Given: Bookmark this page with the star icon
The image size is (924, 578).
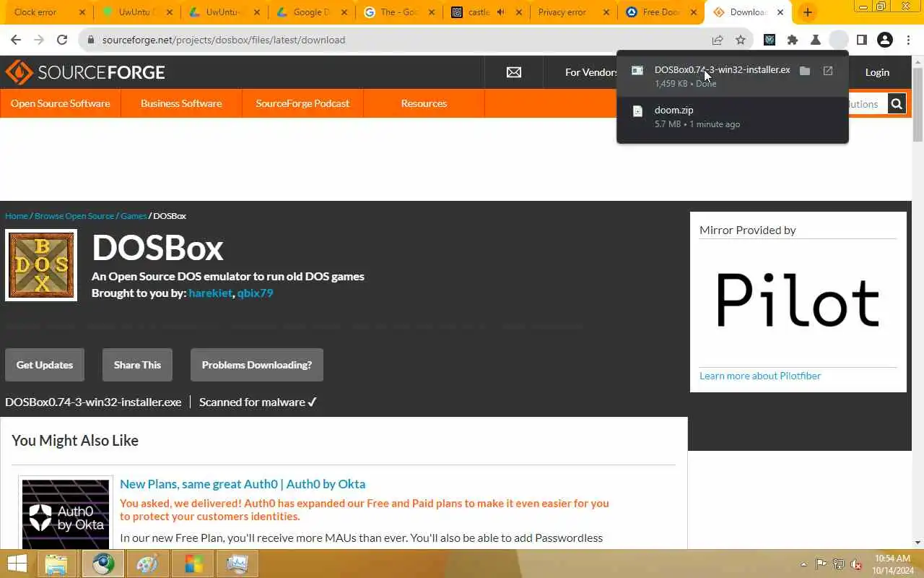Looking at the screenshot, I should coord(741,40).
